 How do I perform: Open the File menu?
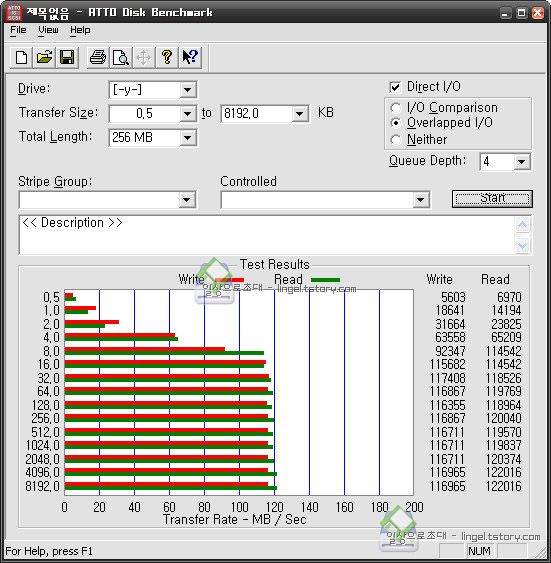(18, 30)
